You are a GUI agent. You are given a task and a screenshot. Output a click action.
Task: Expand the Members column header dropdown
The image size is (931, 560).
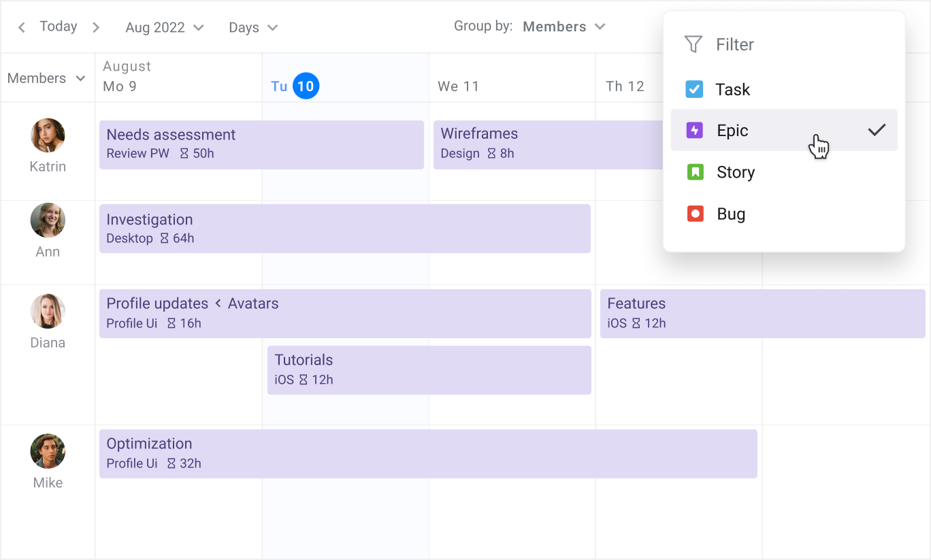(46, 78)
